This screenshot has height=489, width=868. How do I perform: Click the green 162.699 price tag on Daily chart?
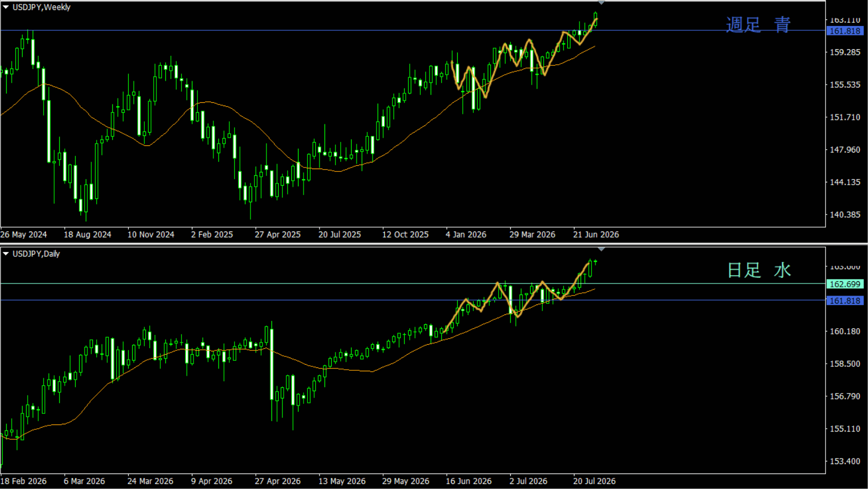(845, 284)
